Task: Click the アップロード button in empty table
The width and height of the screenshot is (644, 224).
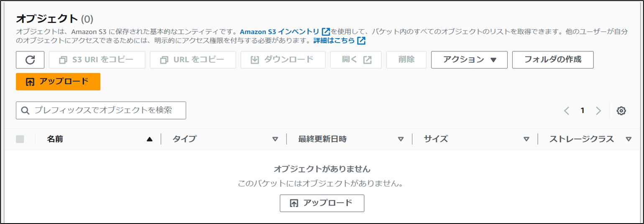Action: tap(322, 203)
